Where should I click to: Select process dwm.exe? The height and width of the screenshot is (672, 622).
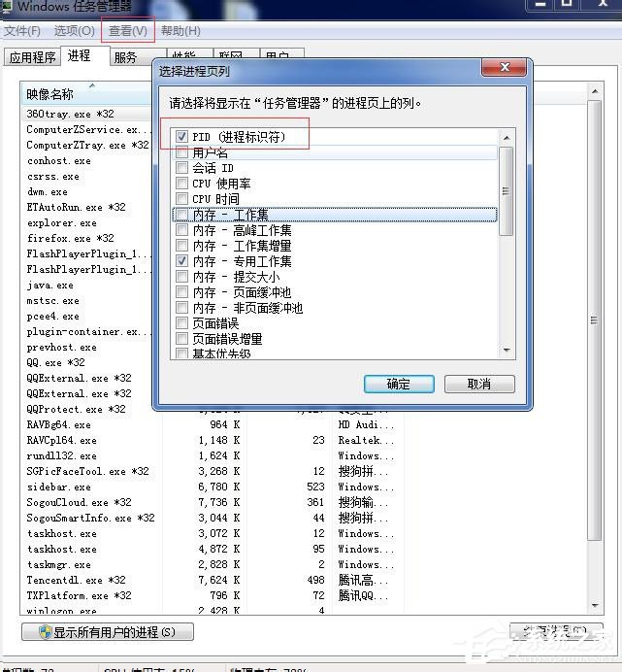48,191
